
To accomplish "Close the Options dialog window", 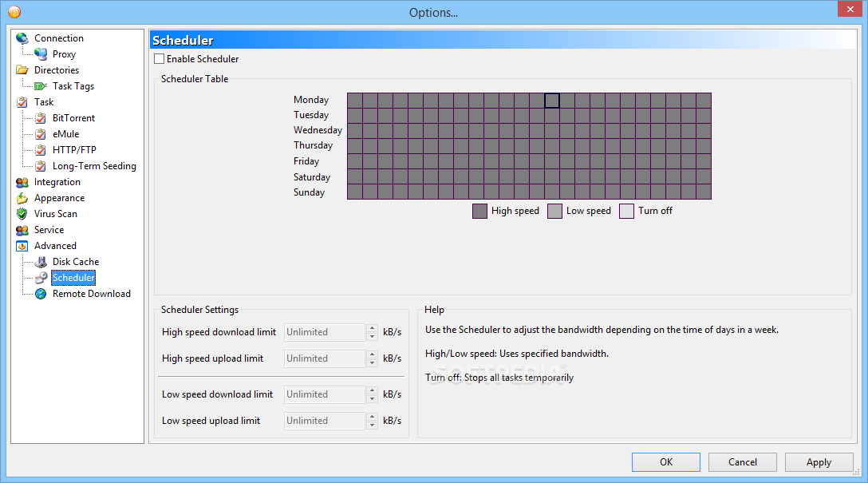I will point(850,9).
